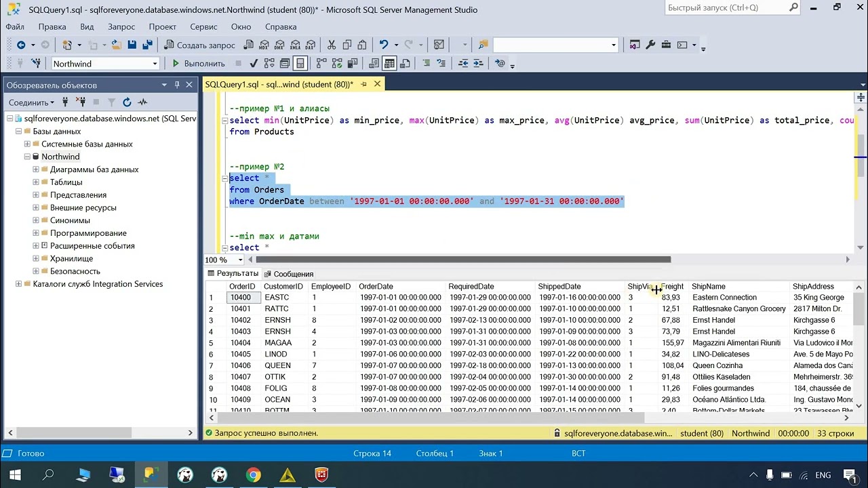Image resolution: width=868 pixels, height=488 pixels.
Task: Expand the Программирование node
Action: pos(36,232)
